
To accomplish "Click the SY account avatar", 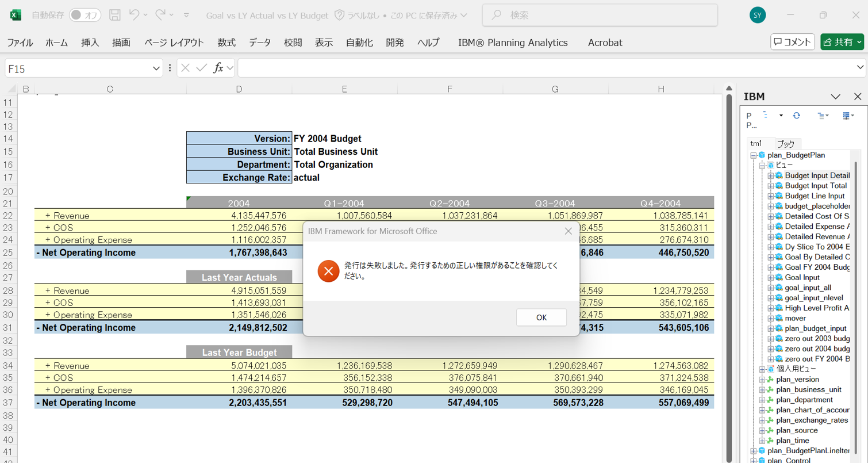I will [758, 16].
